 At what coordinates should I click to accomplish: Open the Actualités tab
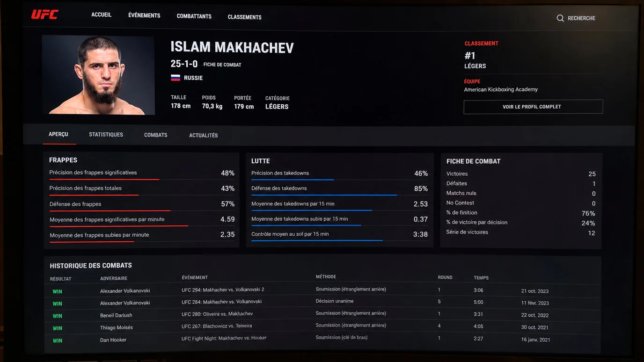pos(204,136)
